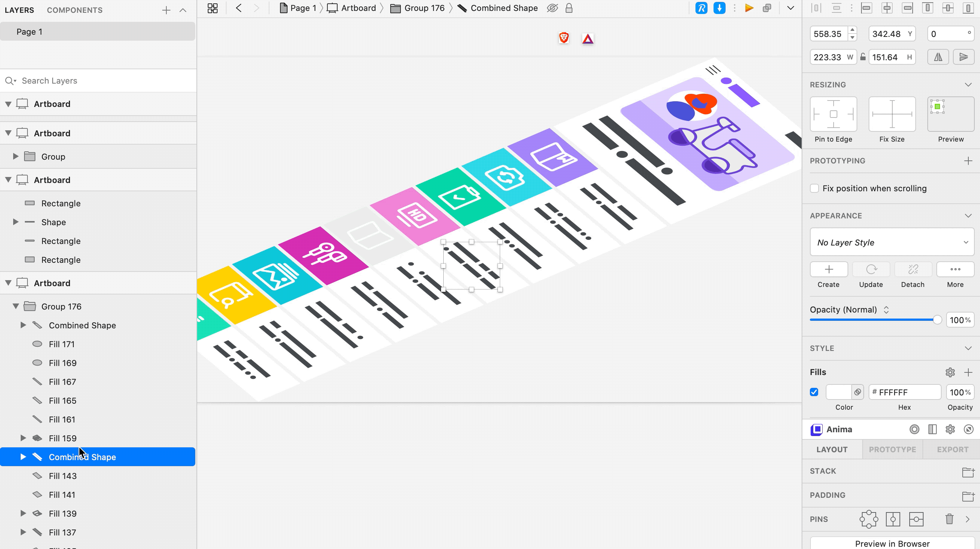980x549 pixels.
Task: Click the flip horizontal icon
Action: (x=938, y=57)
